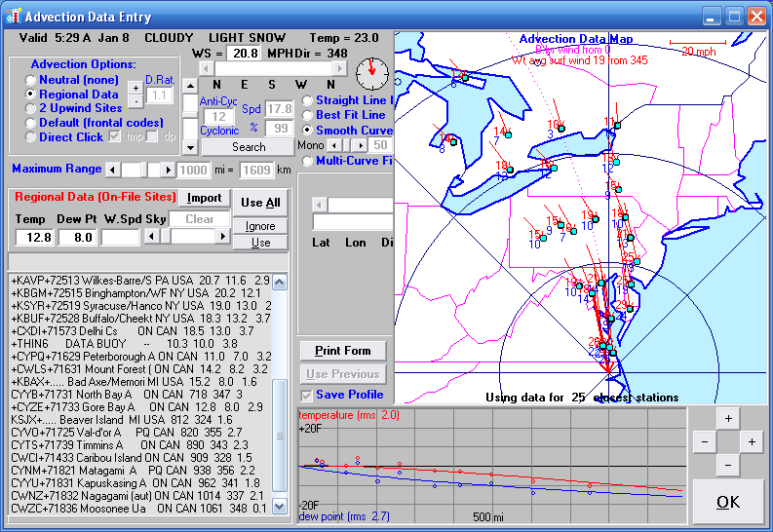Viewport: 773px width, 532px height.
Task: Click the Sky selector right arrow
Action: [x=222, y=237]
